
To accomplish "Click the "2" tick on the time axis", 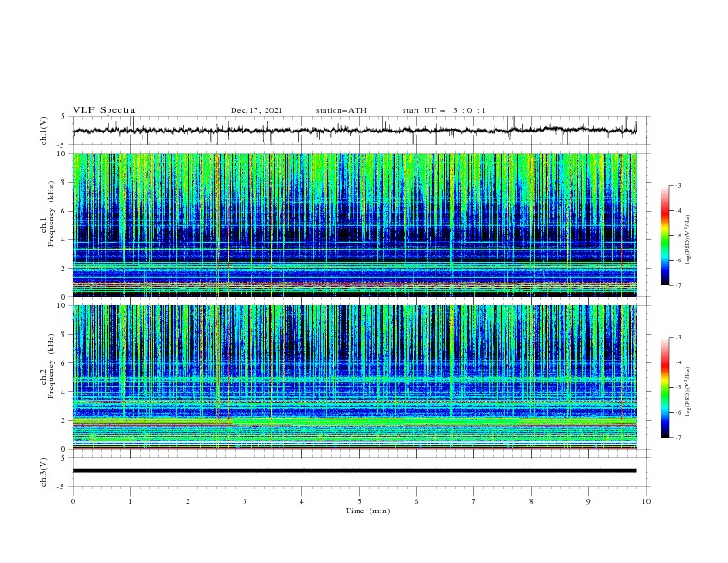I will pos(188,501).
